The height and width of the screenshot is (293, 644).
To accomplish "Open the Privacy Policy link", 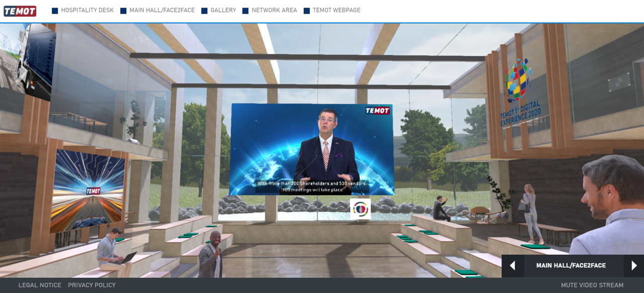I will 92,285.
